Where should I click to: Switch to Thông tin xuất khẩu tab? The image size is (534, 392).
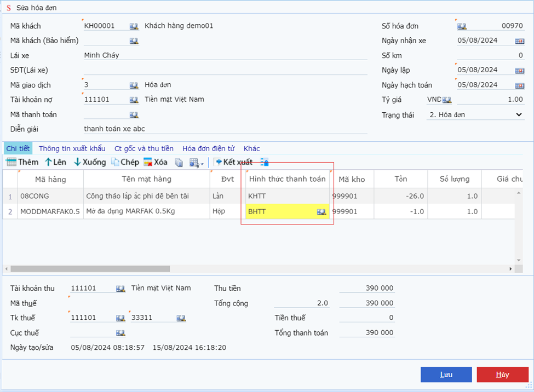click(x=72, y=148)
